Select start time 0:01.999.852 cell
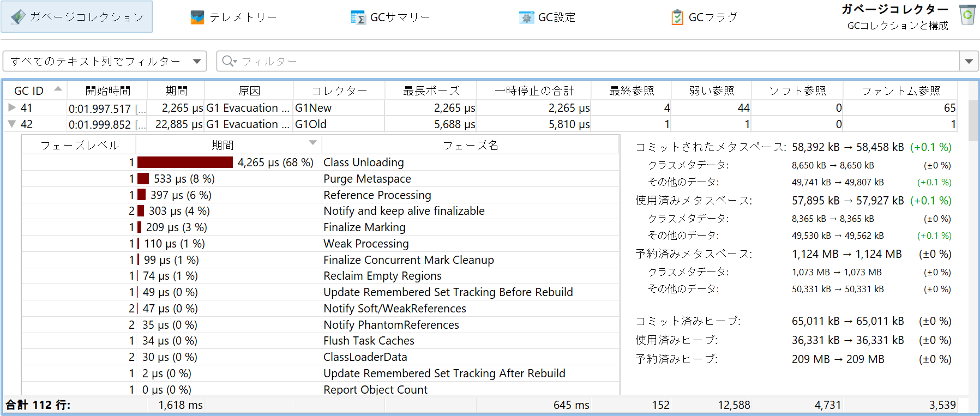The width and height of the screenshot is (980, 416). [x=108, y=124]
